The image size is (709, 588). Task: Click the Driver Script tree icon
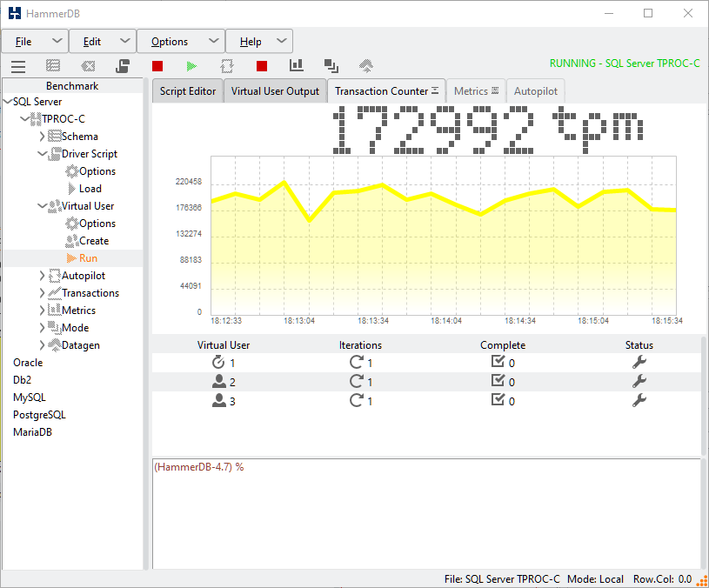tap(54, 154)
